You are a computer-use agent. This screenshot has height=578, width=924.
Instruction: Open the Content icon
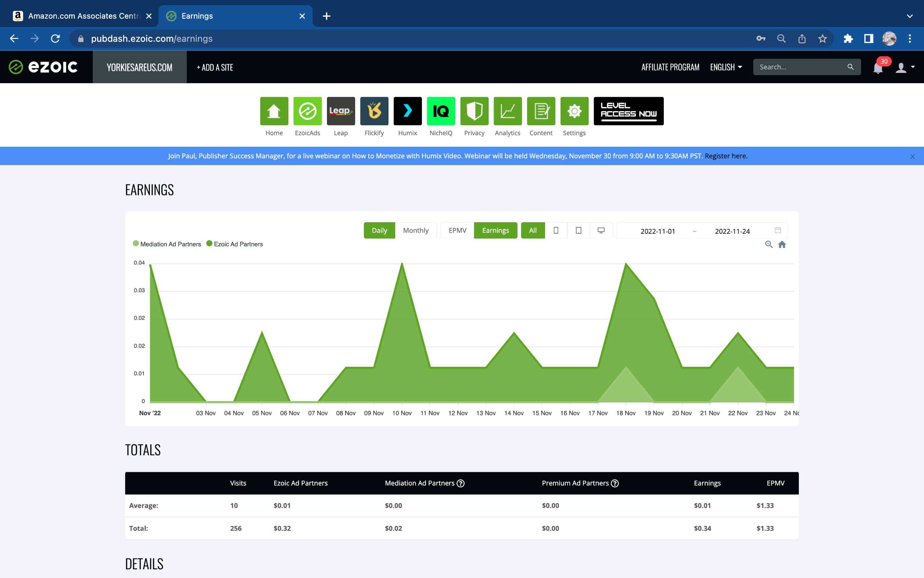tap(541, 111)
